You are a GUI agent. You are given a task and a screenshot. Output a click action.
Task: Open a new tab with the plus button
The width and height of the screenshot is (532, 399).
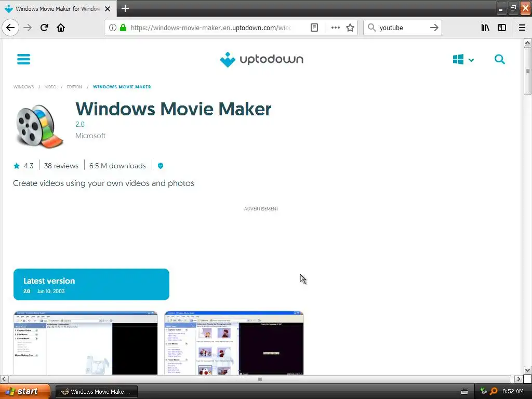pos(125,8)
